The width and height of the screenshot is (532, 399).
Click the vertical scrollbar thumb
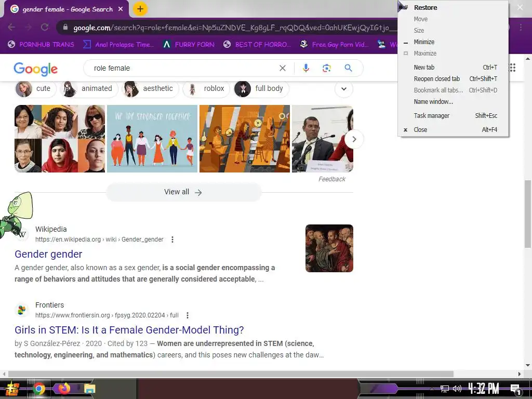click(528, 214)
